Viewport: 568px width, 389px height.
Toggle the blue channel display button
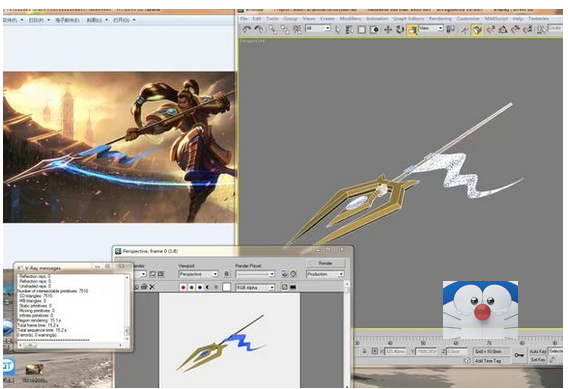(x=200, y=287)
